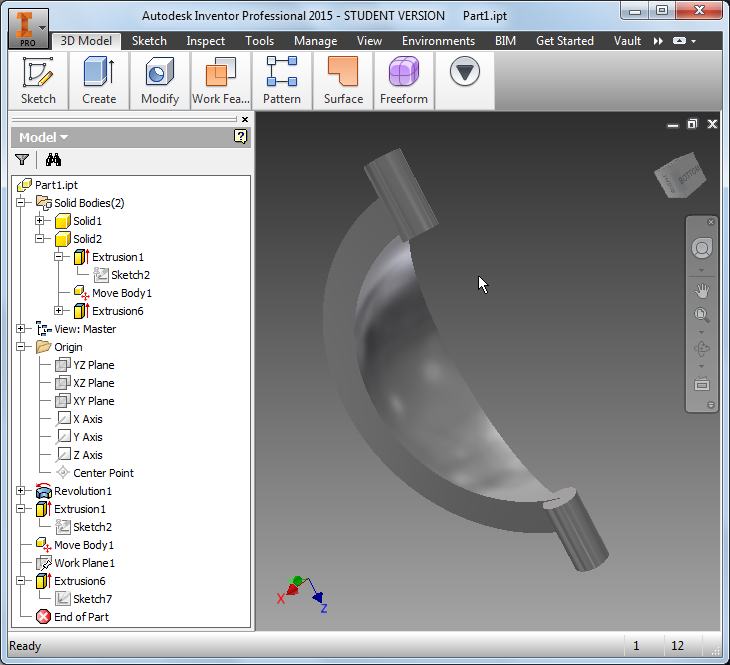The height and width of the screenshot is (665, 730).
Task: Select the Orbit tool
Action: tap(702, 349)
